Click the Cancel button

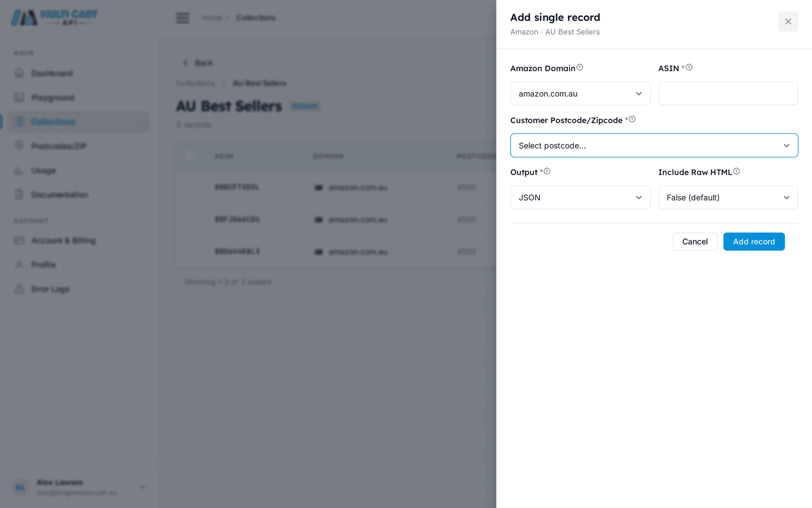pyautogui.click(x=695, y=242)
